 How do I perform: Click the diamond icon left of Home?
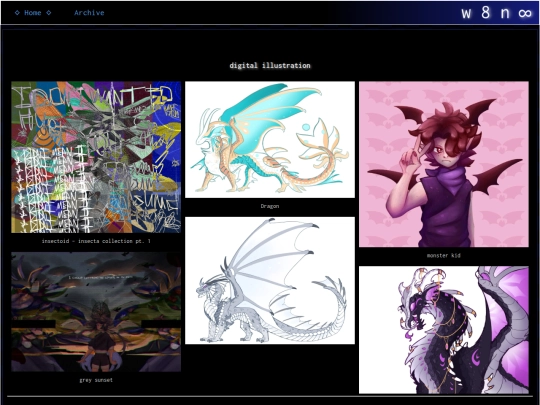click(17, 13)
